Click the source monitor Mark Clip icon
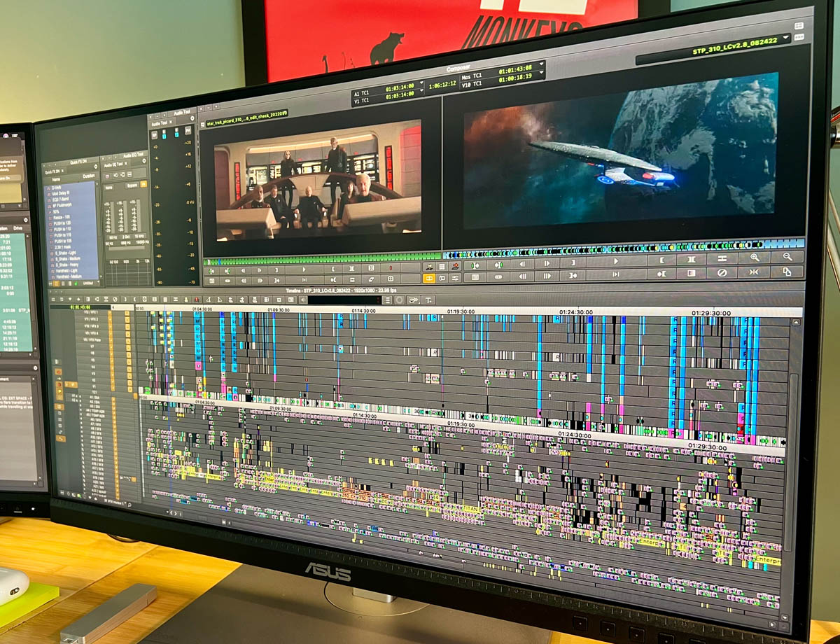The image size is (840, 644). [x=352, y=268]
